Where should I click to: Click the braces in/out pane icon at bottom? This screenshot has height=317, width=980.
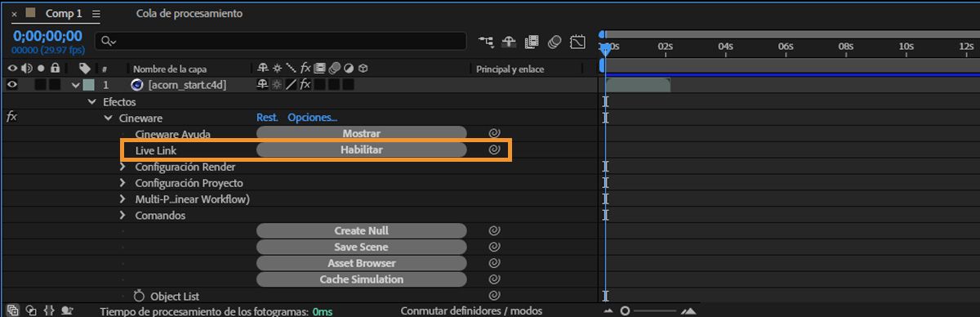coord(49,310)
